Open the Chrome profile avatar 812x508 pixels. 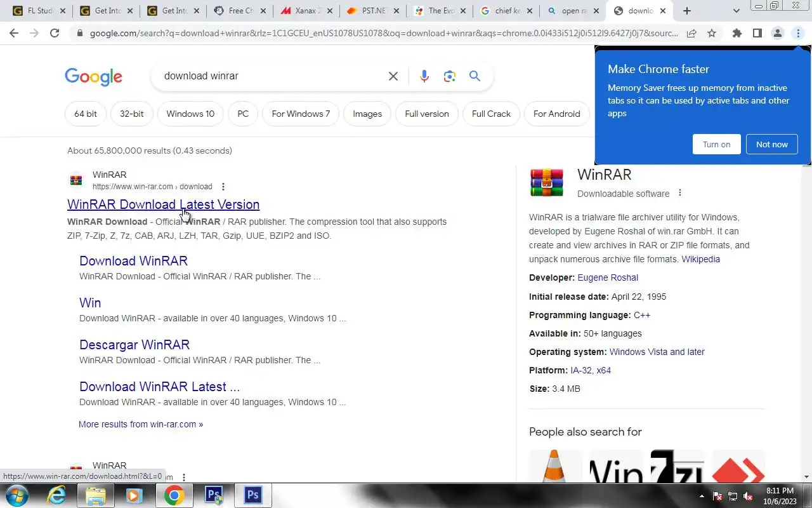tap(777, 33)
